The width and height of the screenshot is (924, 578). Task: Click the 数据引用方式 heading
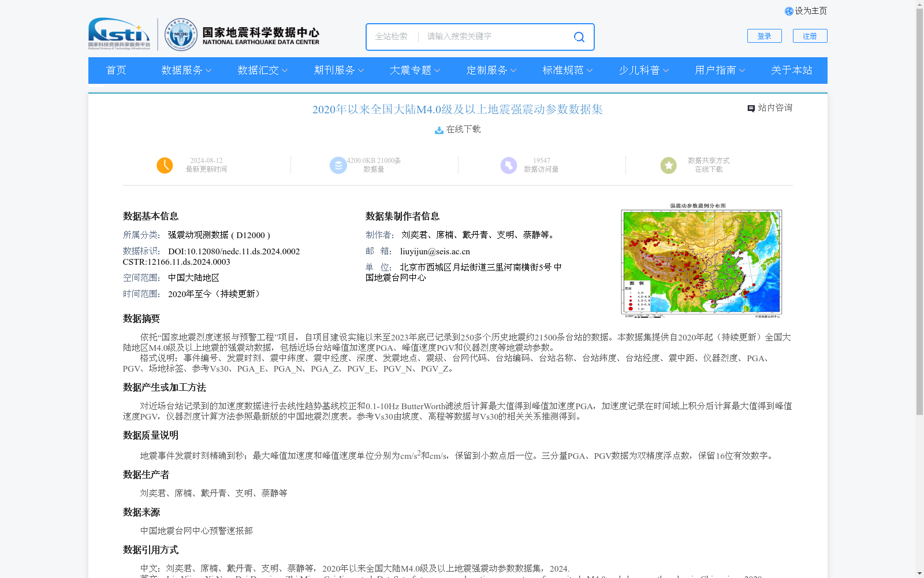point(151,550)
